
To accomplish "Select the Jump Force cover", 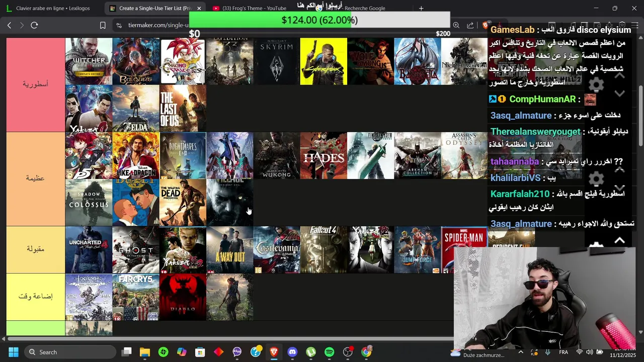I will point(418,249).
